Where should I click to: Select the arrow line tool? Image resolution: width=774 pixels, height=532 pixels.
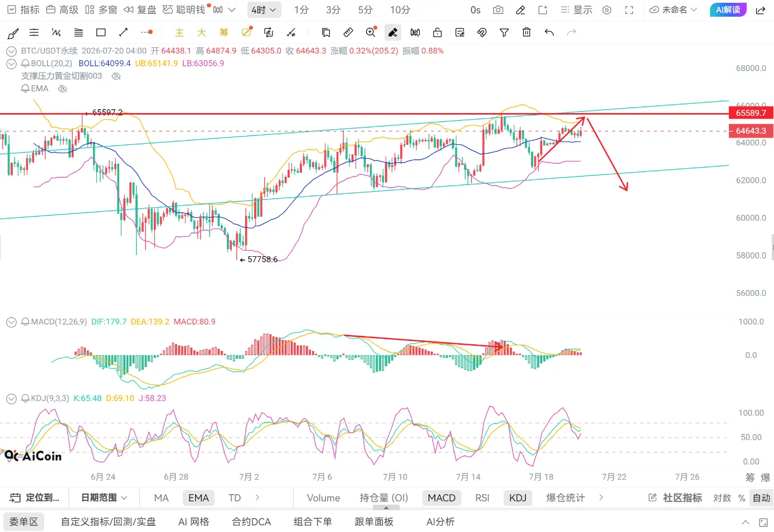pyautogui.click(x=123, y=33)
